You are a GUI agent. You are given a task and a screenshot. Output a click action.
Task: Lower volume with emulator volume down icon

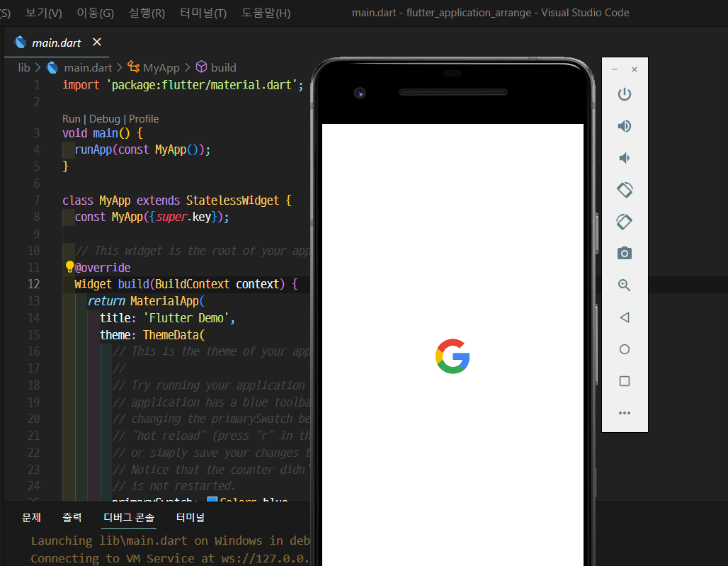coord(625,158)
